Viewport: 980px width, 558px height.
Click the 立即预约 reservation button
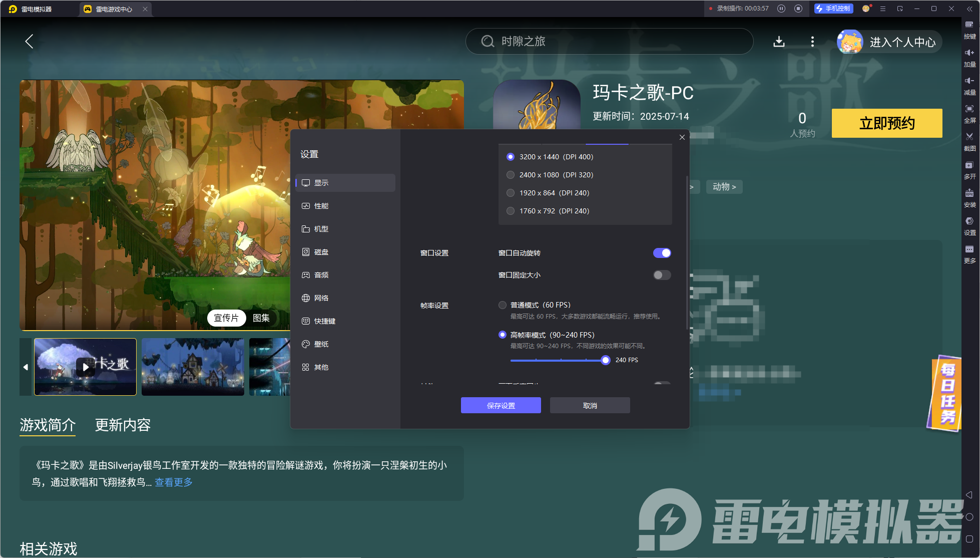point(886,123)
